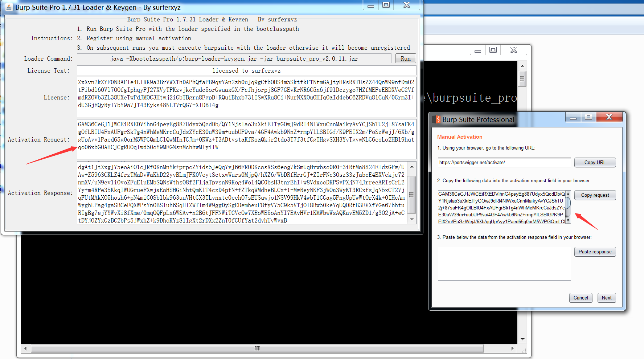Screen dimensions: 644x359
Task: Click the License Text field 'licensed to surferxyz'
Action: pyautogui.click(x=246, y=70)
